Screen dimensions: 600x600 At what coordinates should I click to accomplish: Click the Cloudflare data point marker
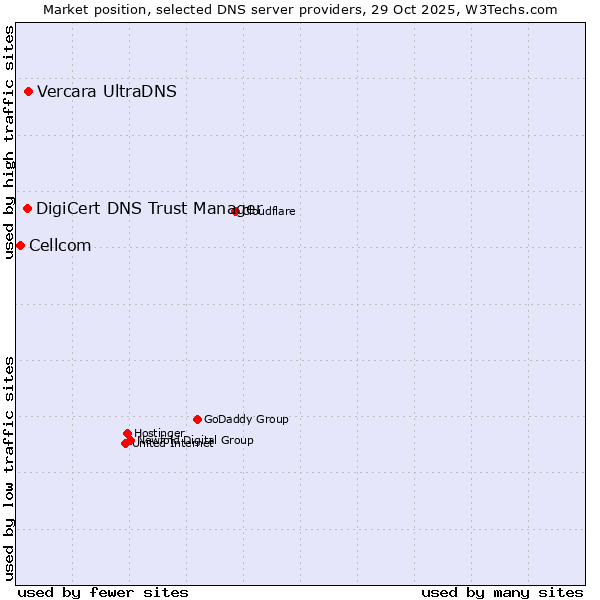(236, 211)
